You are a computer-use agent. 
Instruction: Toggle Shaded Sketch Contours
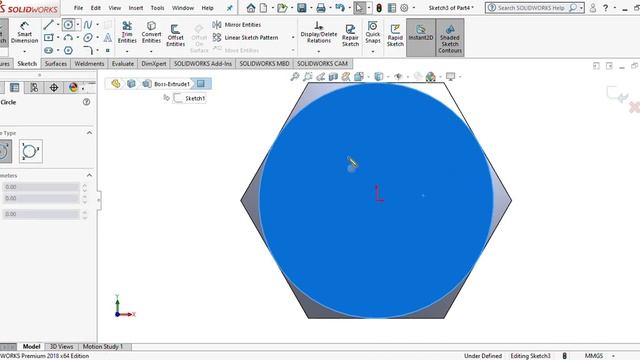pyautogui.click(x=450, y=37)
